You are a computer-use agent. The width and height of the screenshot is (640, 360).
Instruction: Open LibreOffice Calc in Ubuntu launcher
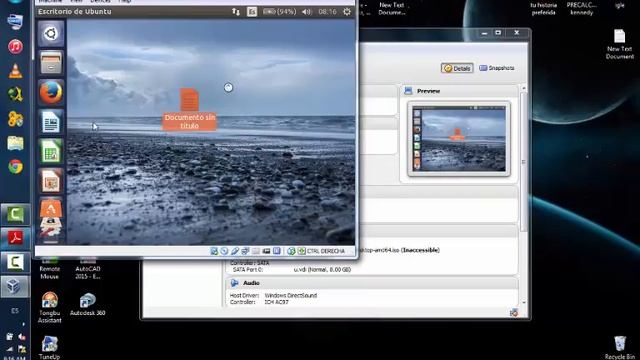click(x=51, y=151)
